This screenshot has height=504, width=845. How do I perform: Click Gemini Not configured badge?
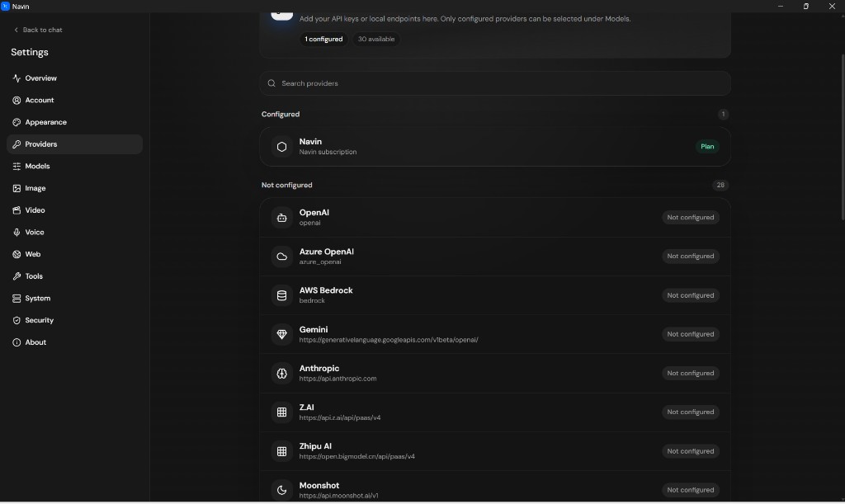(x=691, y=334)
